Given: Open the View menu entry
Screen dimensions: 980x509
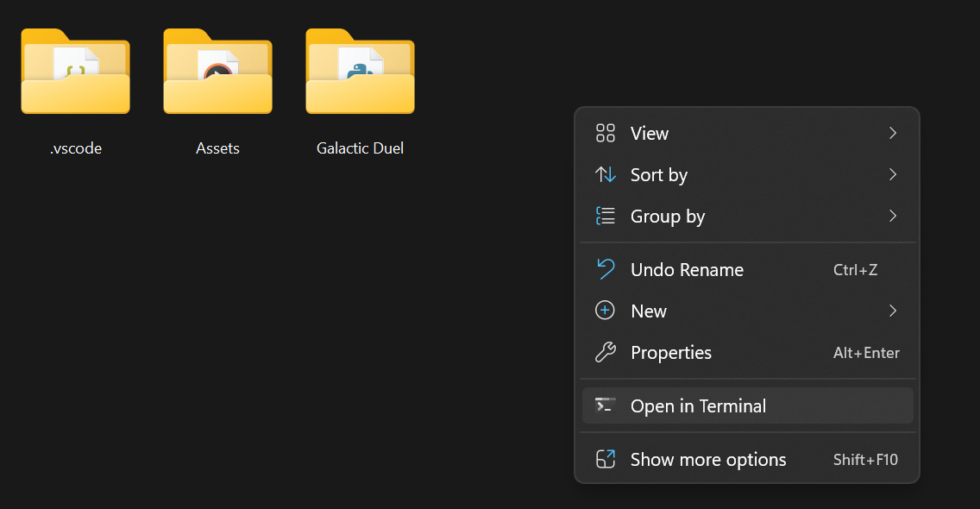Looking at the screenshot, I should (x=747, y=133).
